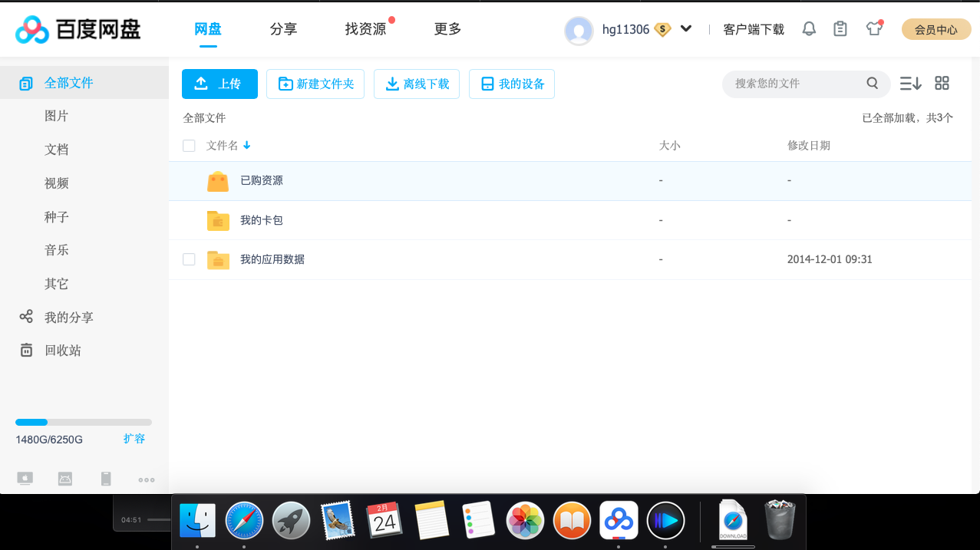Click the 新建文件夹 button

coord(315,84)
